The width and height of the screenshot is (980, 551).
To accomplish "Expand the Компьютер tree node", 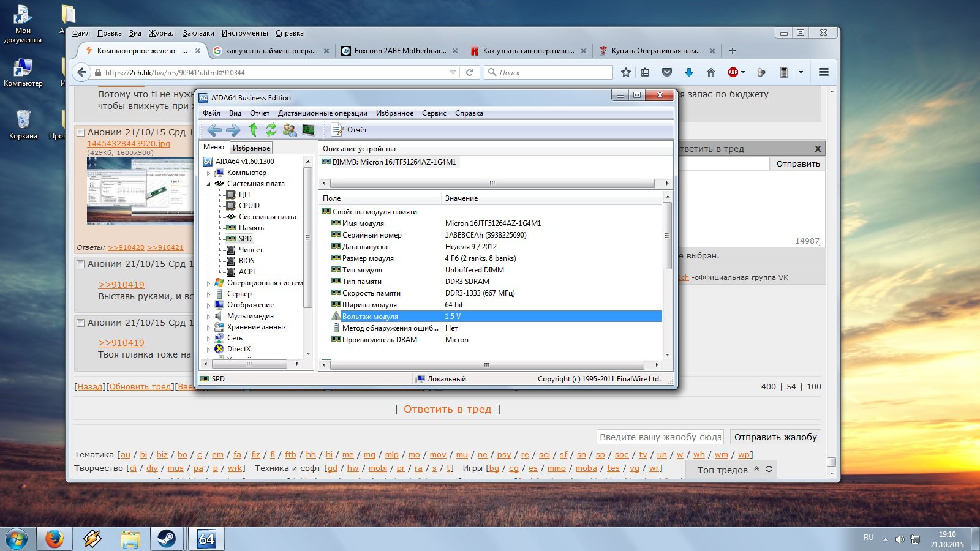I will [208, 173].
